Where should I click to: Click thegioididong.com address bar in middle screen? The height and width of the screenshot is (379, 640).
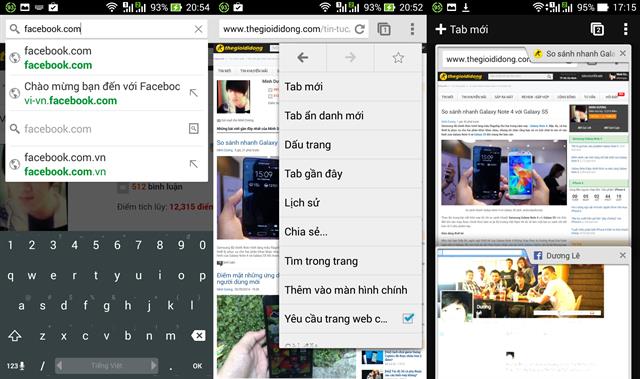pos(287,29)
